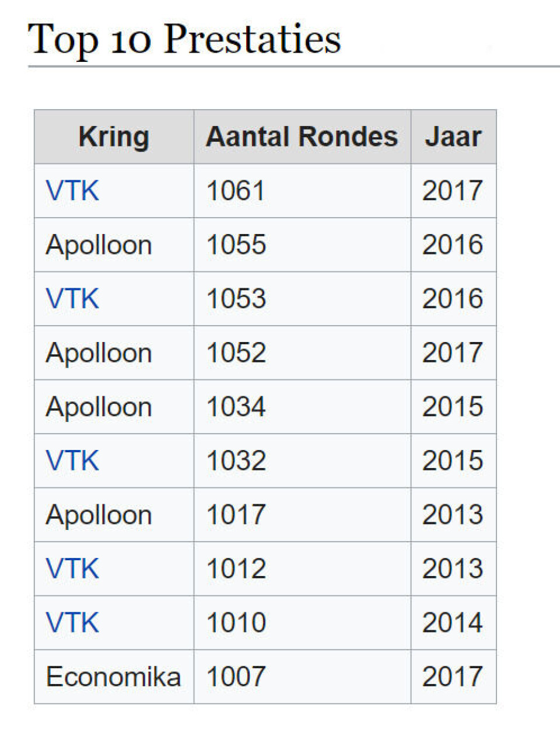560x747 pixels.
Task: Click the Top 10 Prestaties heading
Action: coord(184,40)
